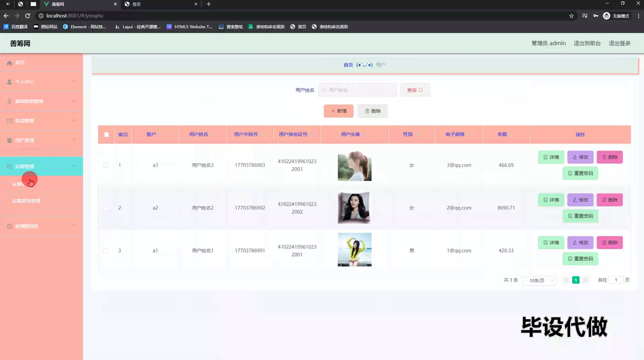Open the 10条/页 page size dropdown
This screenshot has height=360, width=644.
(x=539, y=280)
